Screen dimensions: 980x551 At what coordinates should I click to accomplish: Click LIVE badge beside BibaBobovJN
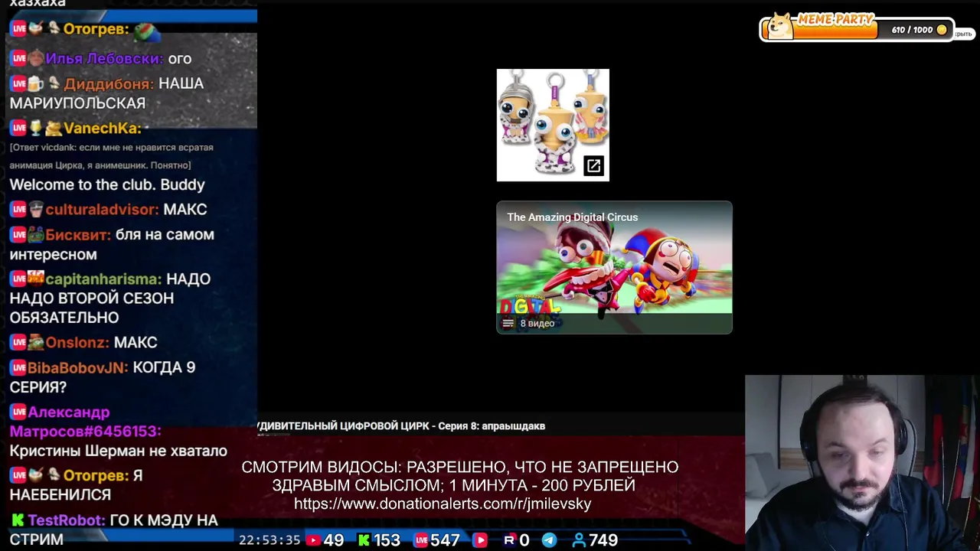coord(18,368)
